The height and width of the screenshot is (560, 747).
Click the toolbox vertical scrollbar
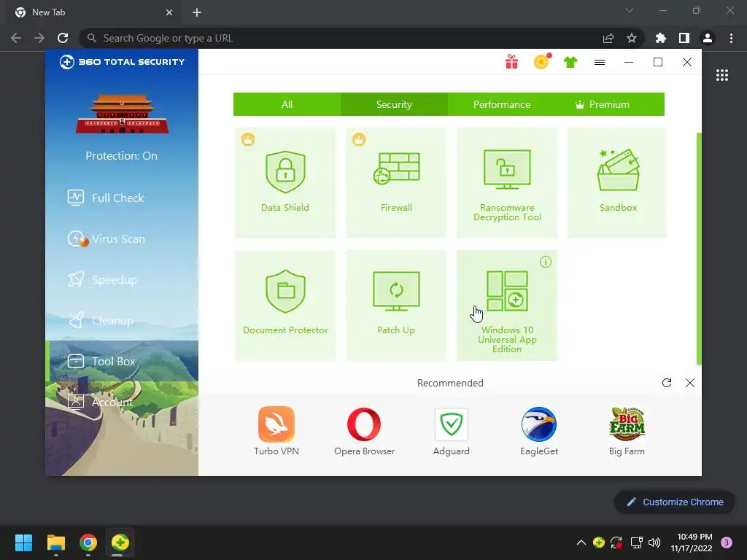699,249
